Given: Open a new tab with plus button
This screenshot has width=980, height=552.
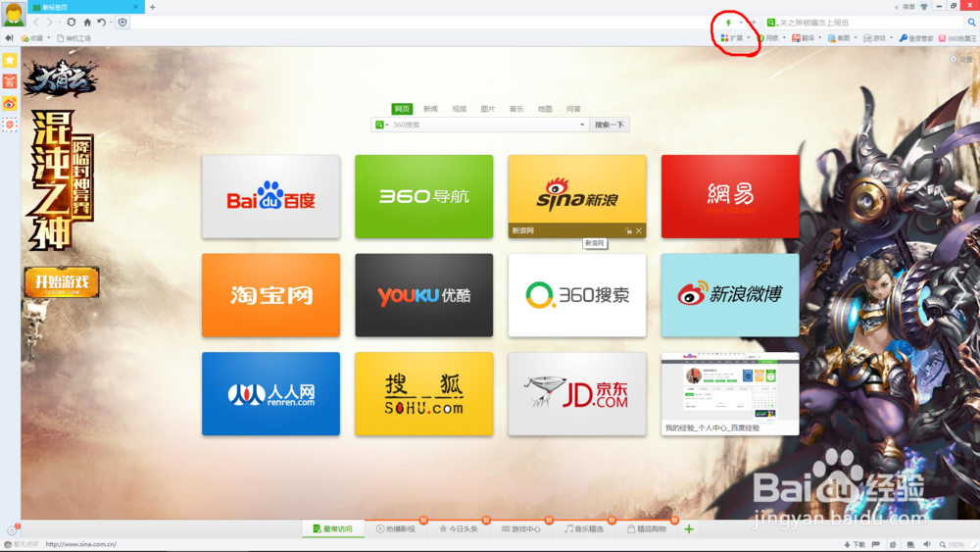Looking at the screenshot, I should coord(153,7).
